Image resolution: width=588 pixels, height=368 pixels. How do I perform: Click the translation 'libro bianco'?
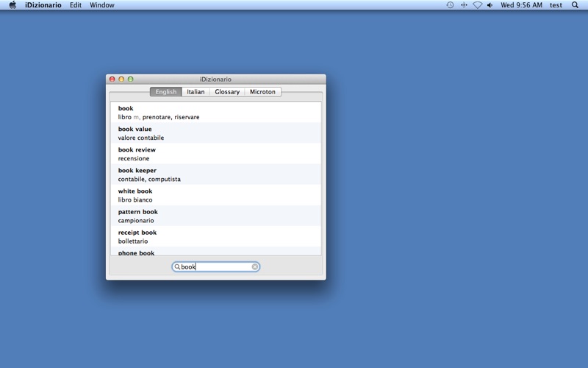[135, 199]
